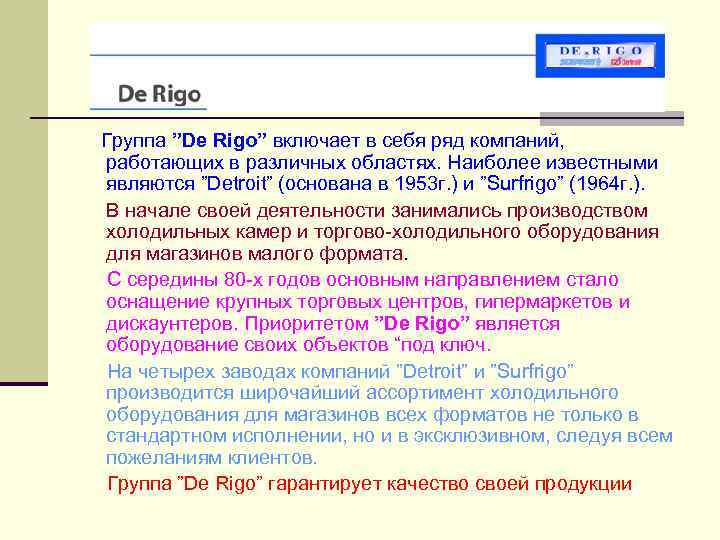
Task: Click the line "оснащение крупных торговых центров"
Action: (368, 302)
